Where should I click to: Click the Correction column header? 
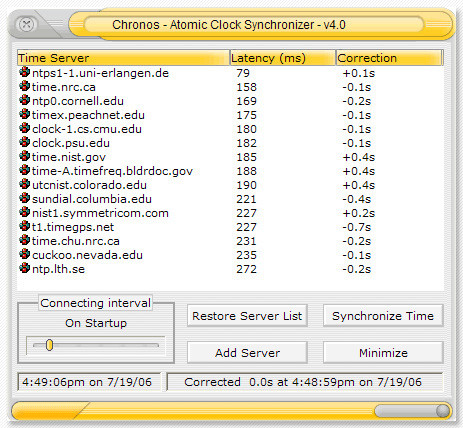(x=389, y=58)
